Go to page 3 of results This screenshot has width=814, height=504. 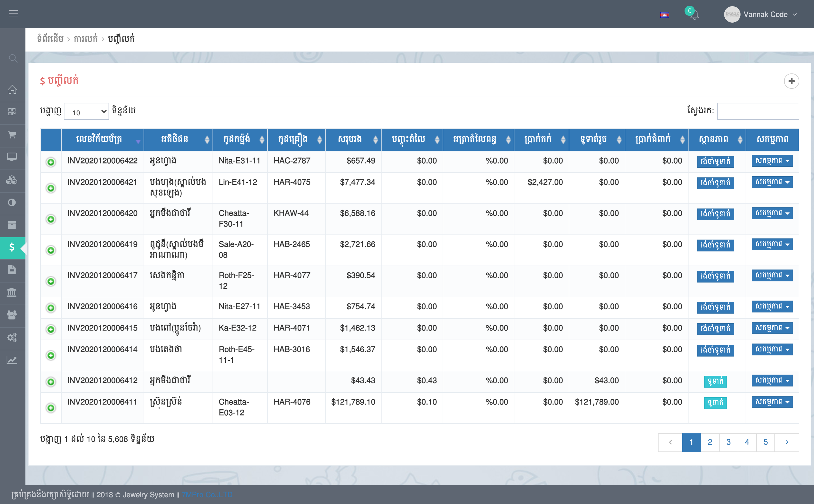728,442
